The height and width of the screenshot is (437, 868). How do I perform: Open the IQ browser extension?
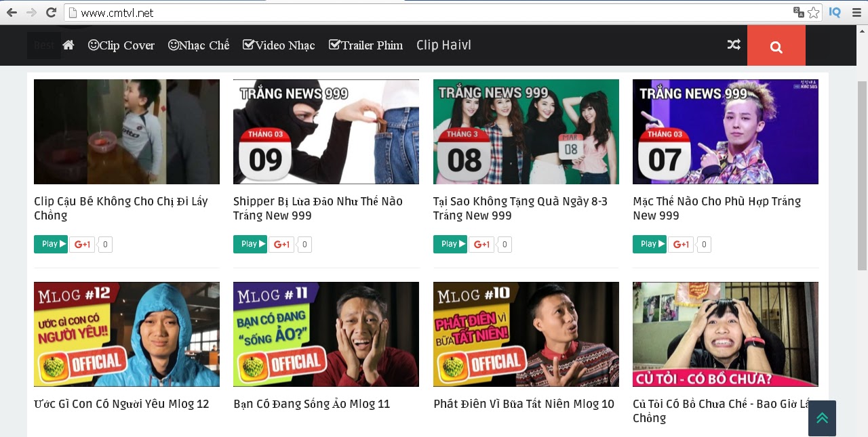click(x=835, y=12)
